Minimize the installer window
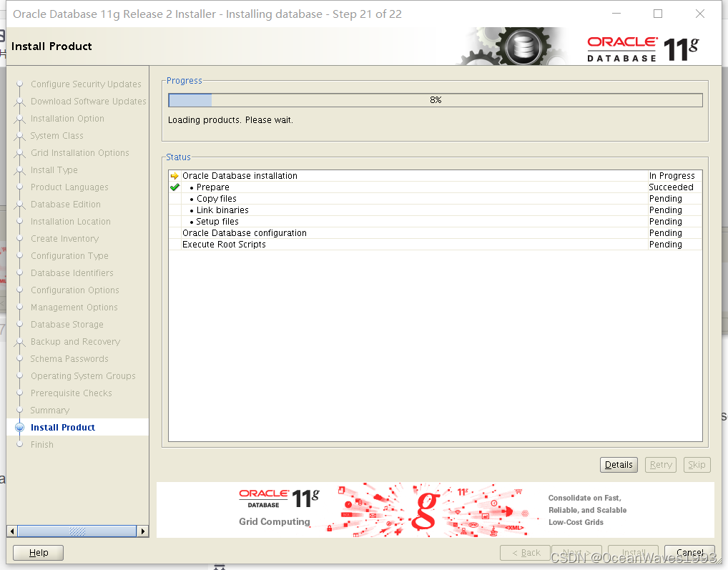The height and width of the screenshot is (570, 728). coord(616,14)
